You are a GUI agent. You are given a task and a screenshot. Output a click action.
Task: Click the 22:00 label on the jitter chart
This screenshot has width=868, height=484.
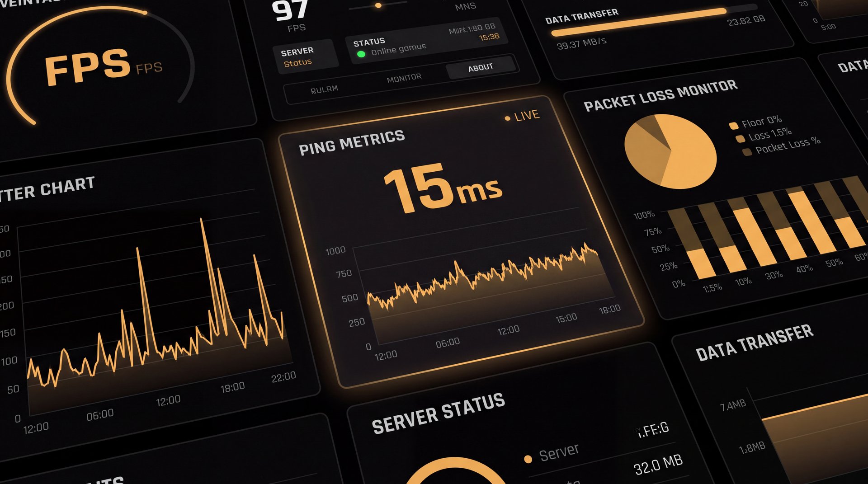point(283,377)
